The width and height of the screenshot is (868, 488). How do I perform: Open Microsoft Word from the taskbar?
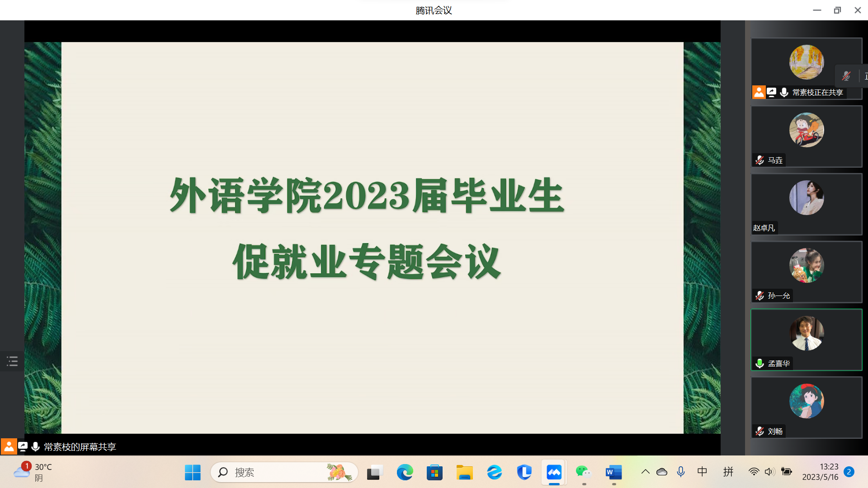[x=613, y=473]
